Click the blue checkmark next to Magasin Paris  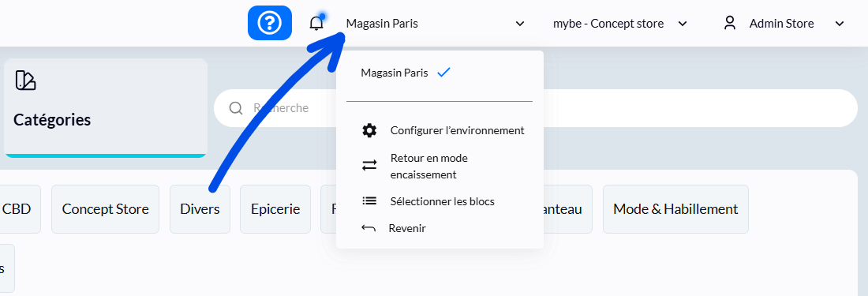pos(443,73)
